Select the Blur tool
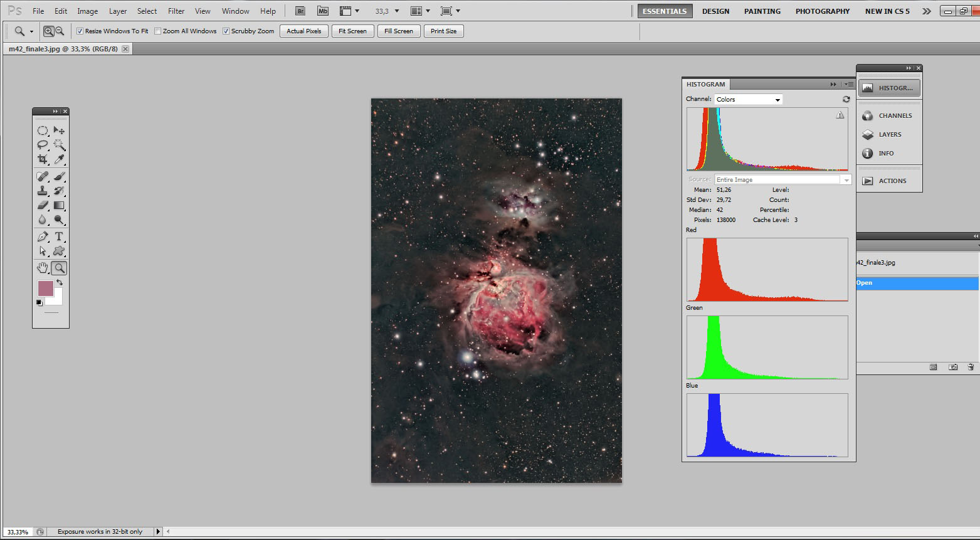 (43, 220)
